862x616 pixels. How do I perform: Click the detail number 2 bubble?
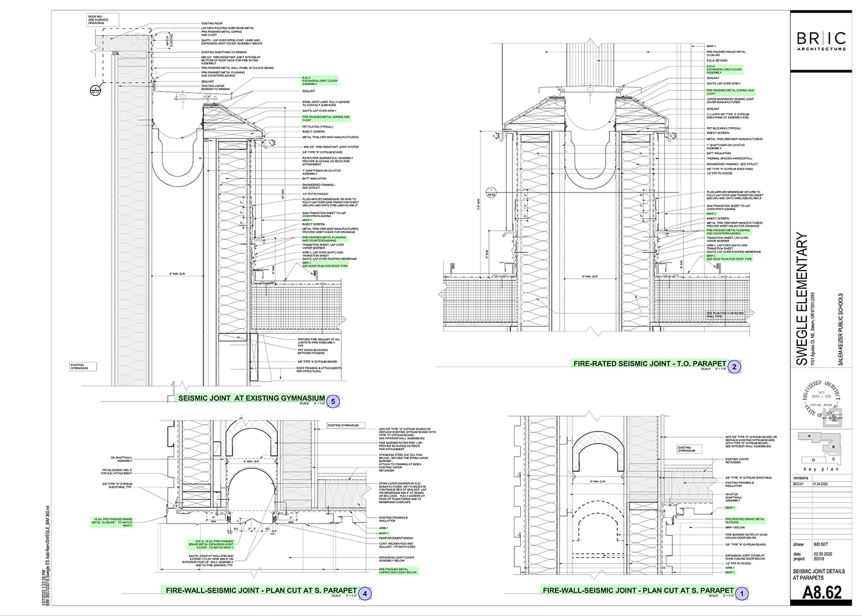(734, 366)
